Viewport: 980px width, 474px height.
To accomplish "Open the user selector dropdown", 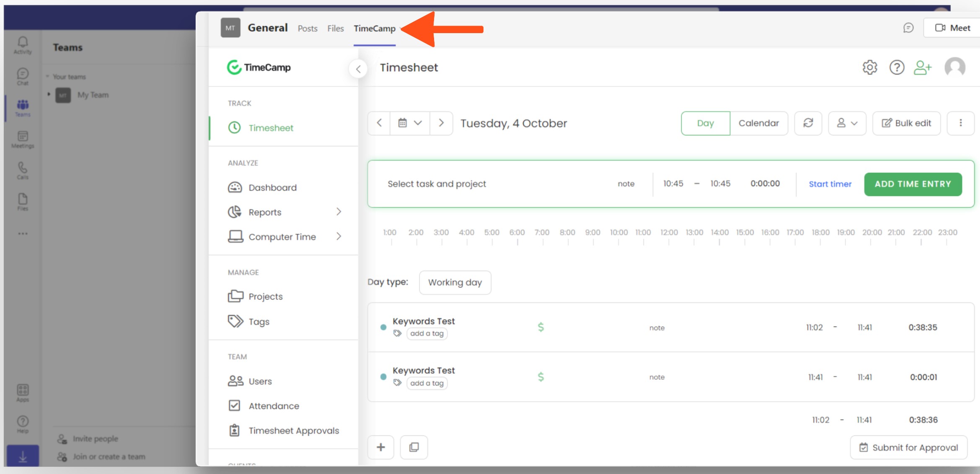I will point(847,123).
